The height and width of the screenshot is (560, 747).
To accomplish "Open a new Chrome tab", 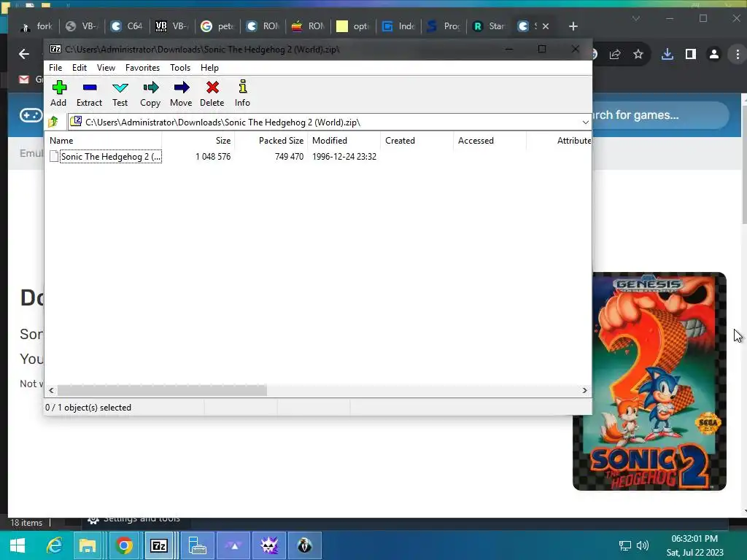I will [x=573, y=26].
